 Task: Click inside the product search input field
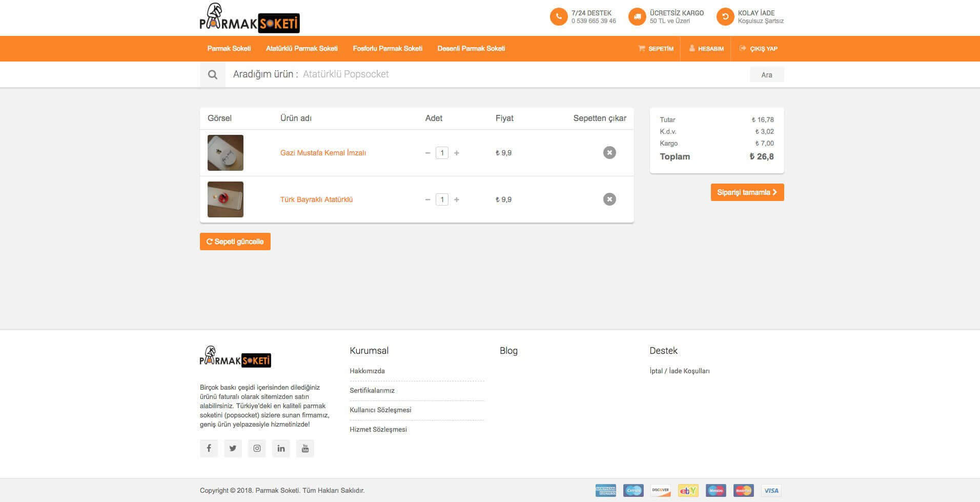pos(410,74)
